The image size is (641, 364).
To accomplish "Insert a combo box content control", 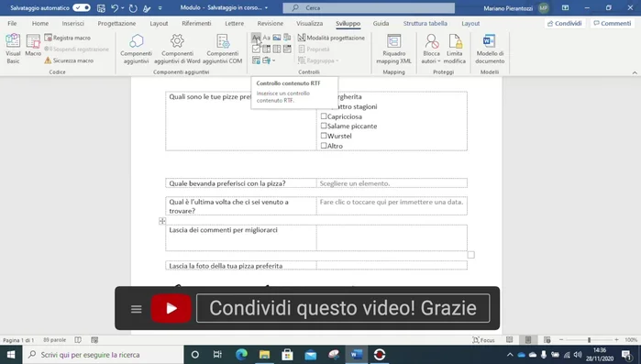I will point(267,49).
